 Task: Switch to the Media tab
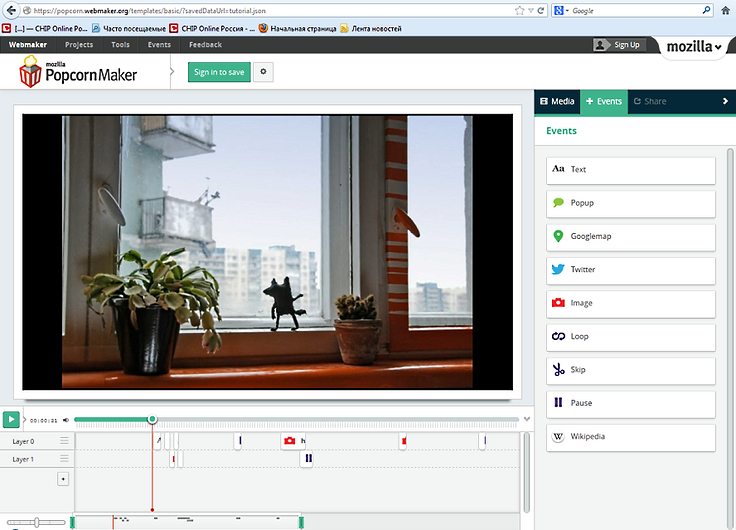click(x=557, y=101)
